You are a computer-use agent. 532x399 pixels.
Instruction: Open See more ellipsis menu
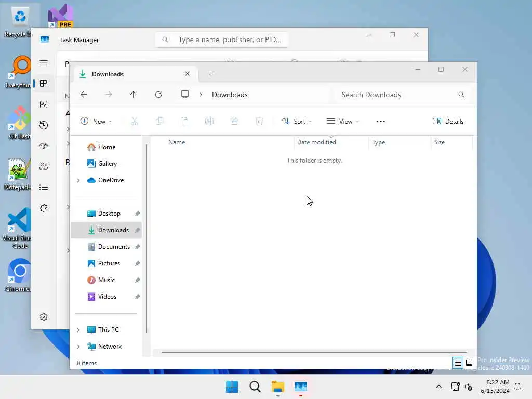coord(381,121)
